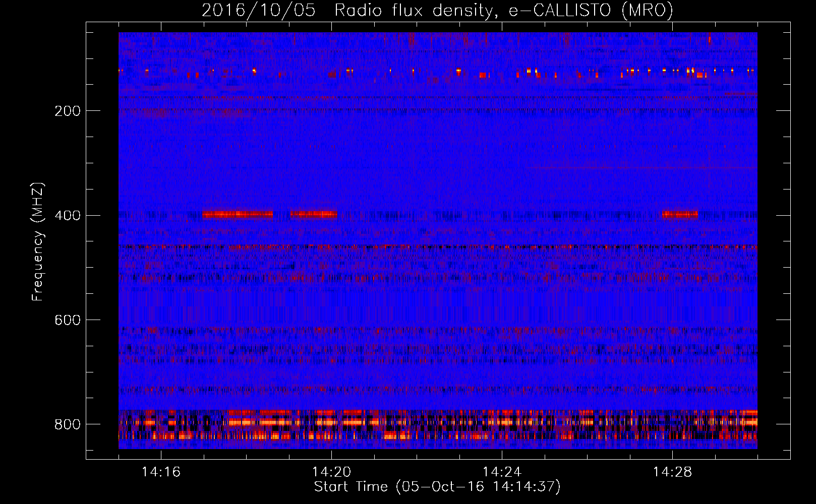Click the 600 frequency tick label
Viewport: 816px width, 504px height.
coord(68,321)
